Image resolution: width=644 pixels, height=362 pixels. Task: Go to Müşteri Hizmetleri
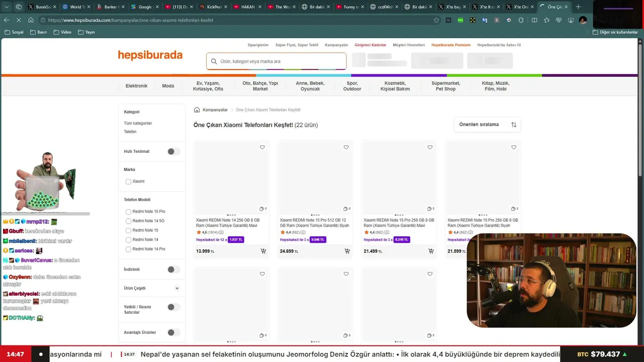(x=409, y=45)
